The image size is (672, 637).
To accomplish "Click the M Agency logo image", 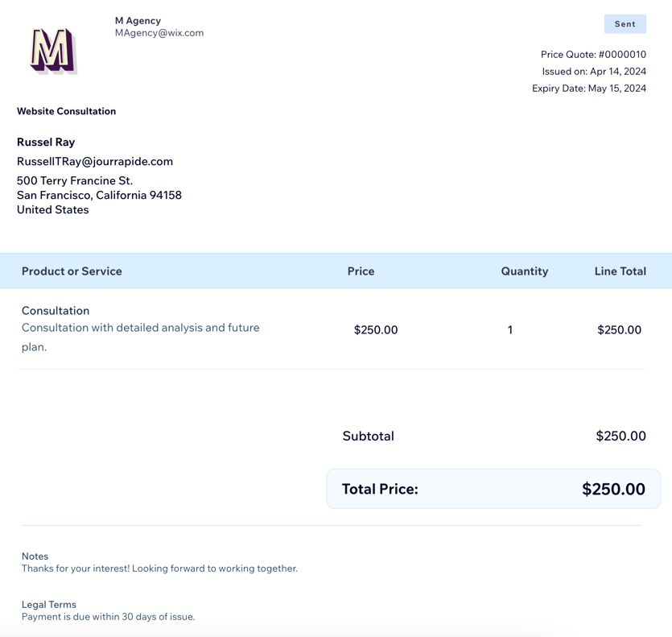I will coord(54,50).
